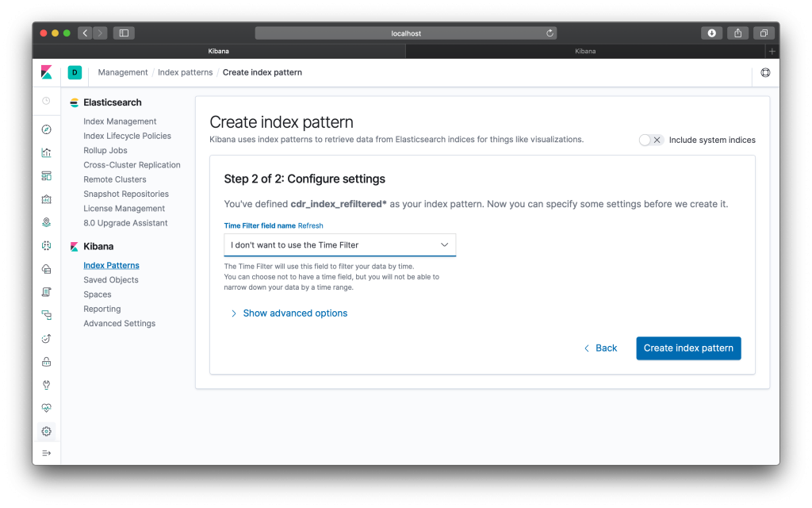This screenshot has width=812, height=508.
Task: Switch to the second Kibana browser tab
Action: point(585,52)
